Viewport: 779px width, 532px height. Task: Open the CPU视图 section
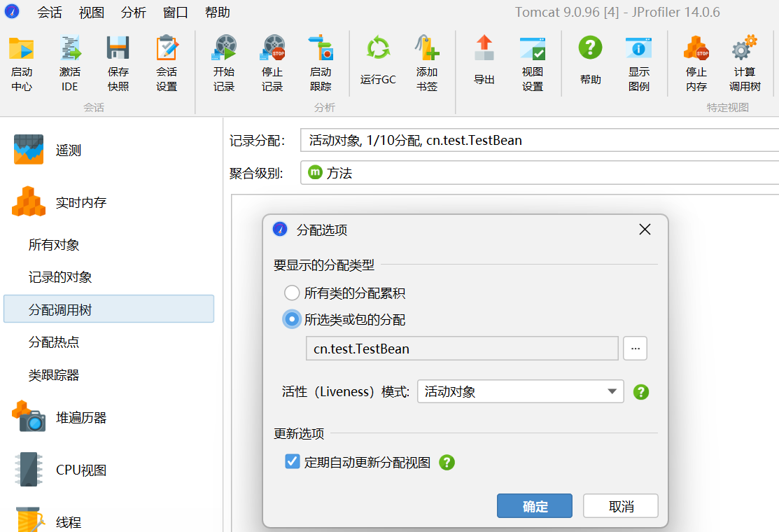point(59,470)
